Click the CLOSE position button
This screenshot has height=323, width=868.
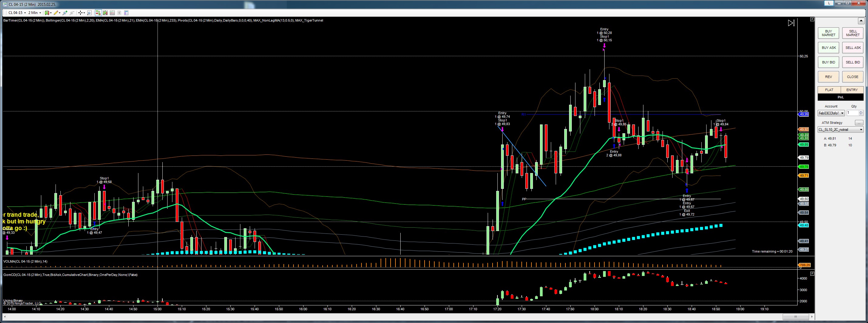pyautogui.click(x=853, y=76)
